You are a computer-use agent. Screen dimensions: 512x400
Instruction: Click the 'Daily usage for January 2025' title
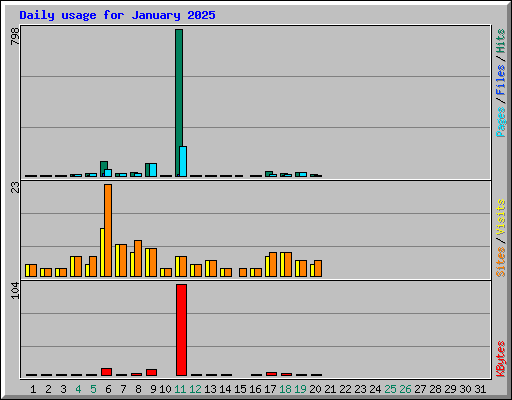click(x=117, y=15)
